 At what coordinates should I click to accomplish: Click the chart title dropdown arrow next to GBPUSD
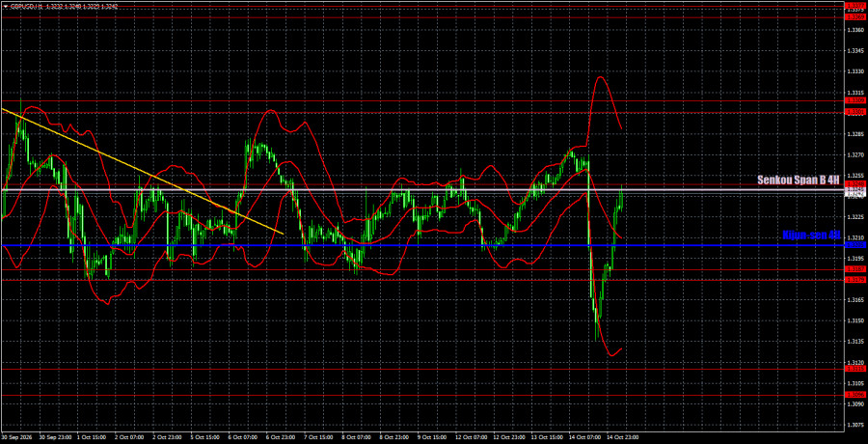click(x=6, y=5)
